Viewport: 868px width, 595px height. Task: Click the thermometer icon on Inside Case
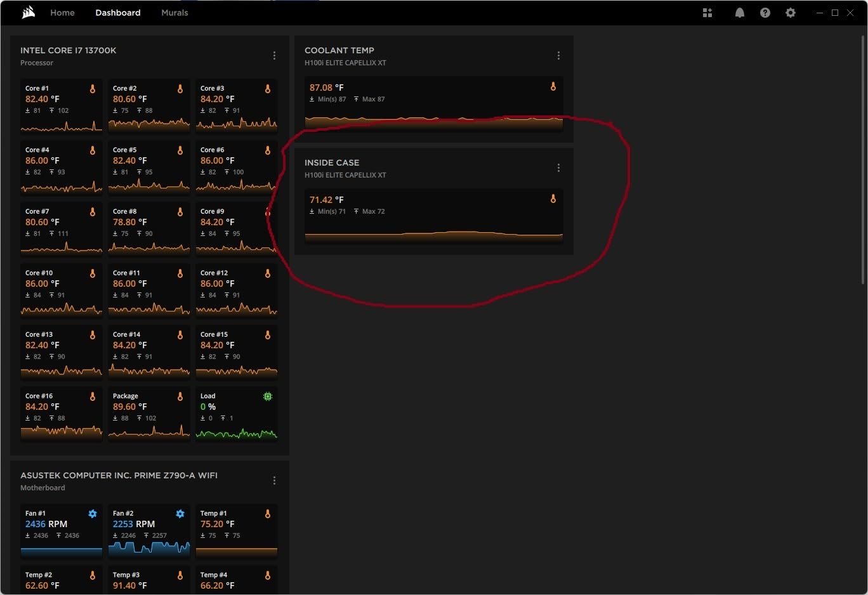point(553,199)
